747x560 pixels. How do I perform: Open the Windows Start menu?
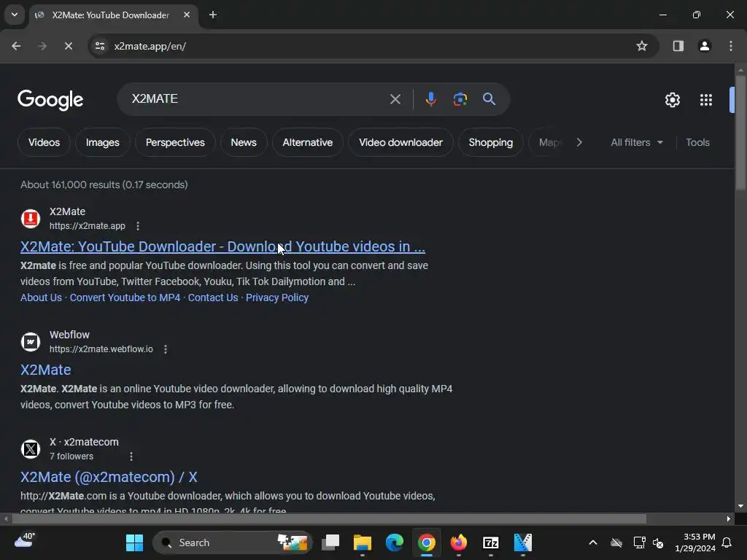pos(134,542)
